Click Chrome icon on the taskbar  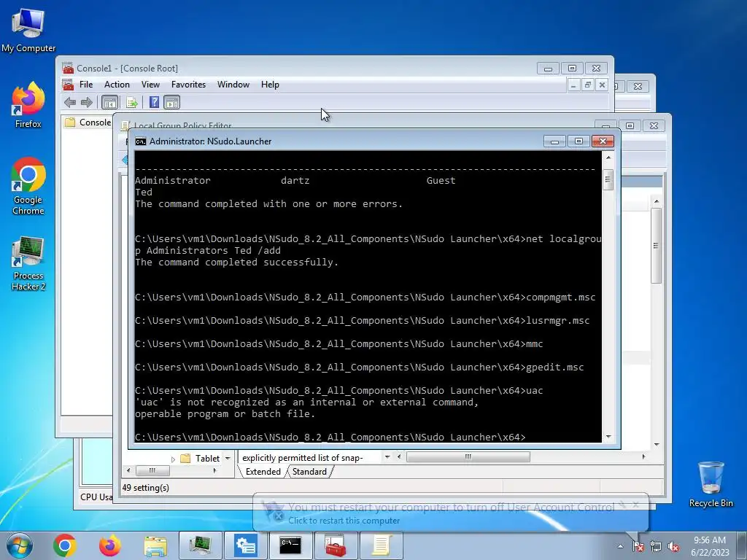65,545
